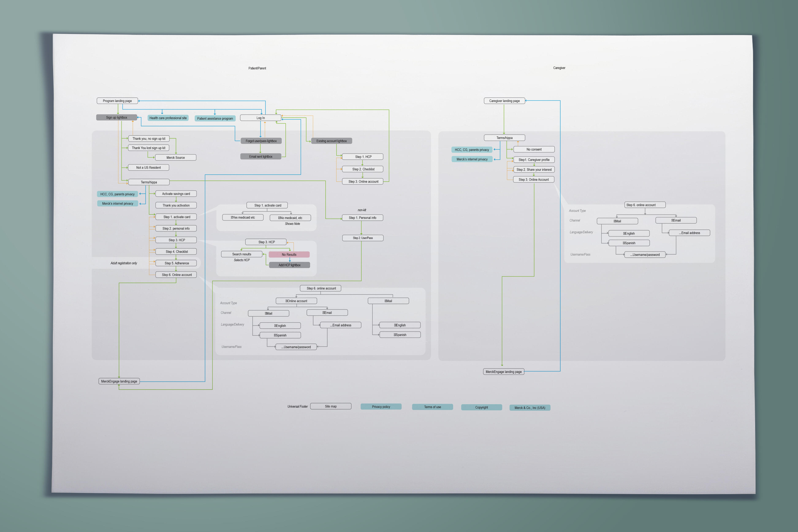Click the Forgot user/pass lightbox node

[261, 141]
